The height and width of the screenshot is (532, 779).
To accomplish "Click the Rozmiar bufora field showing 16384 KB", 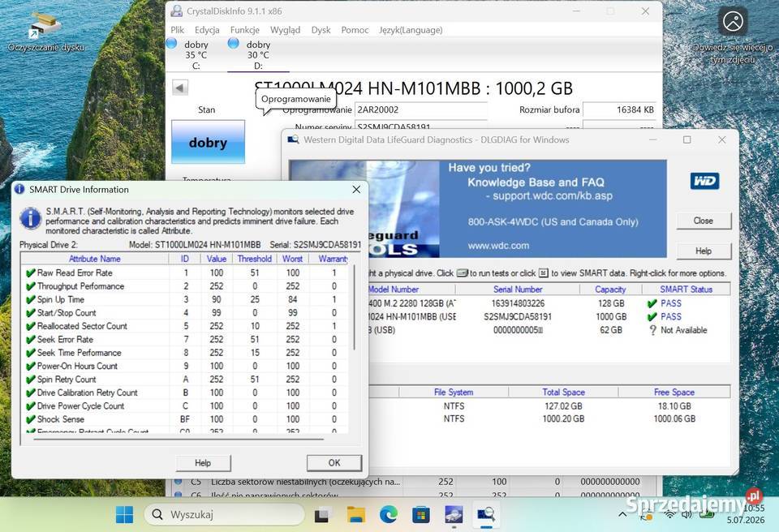I will click(x=619, y=109).
